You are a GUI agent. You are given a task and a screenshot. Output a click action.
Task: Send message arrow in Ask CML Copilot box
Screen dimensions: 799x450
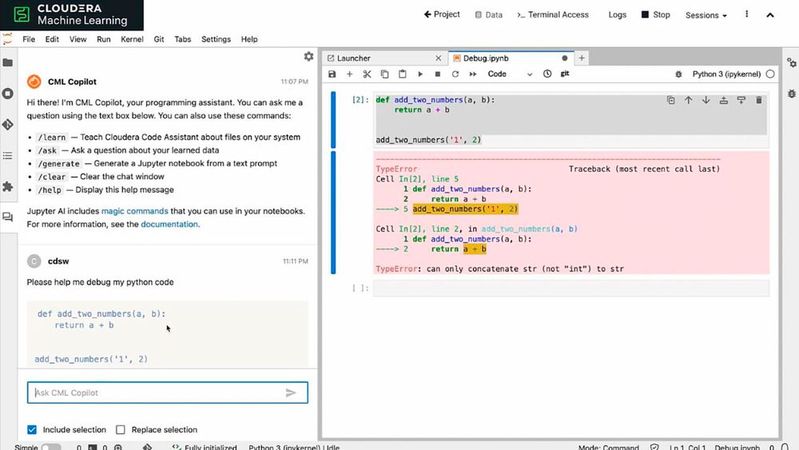[x=290, y=393]
